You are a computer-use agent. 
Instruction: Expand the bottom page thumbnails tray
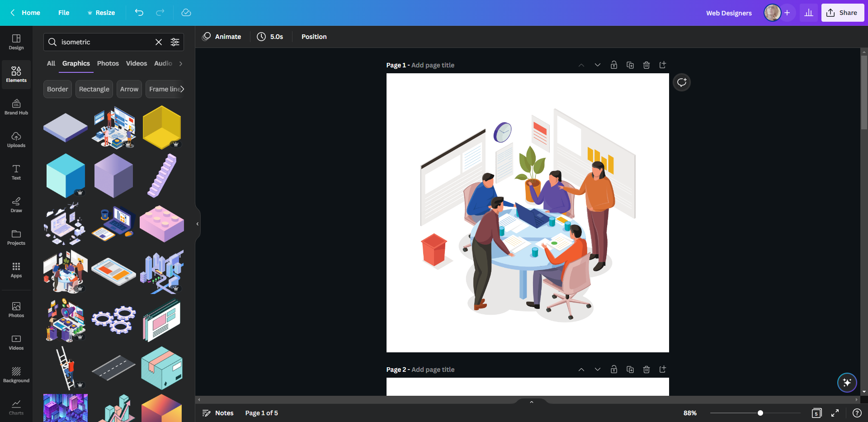click(532, 402)
